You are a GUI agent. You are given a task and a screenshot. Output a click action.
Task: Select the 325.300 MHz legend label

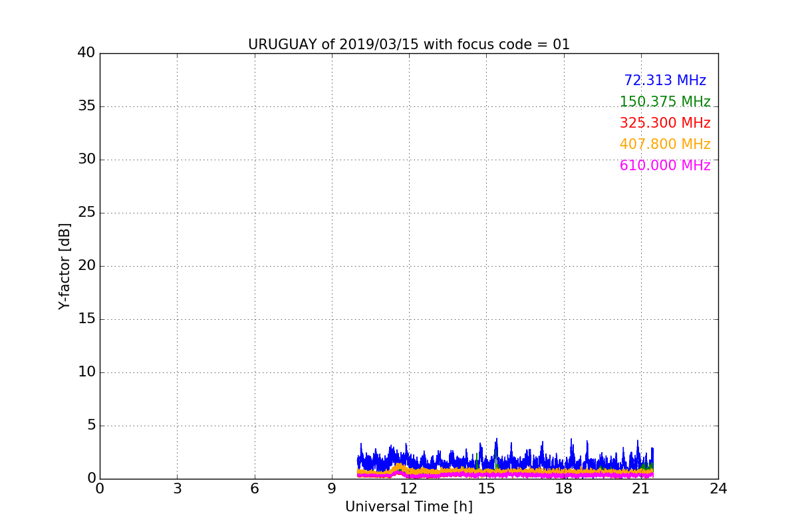(x=665, y=123)
